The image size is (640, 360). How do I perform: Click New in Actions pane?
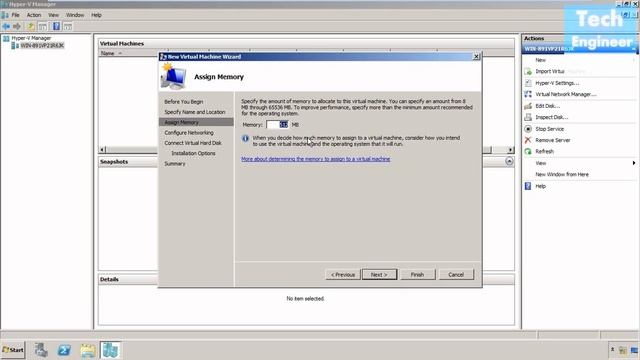[540, 60]
